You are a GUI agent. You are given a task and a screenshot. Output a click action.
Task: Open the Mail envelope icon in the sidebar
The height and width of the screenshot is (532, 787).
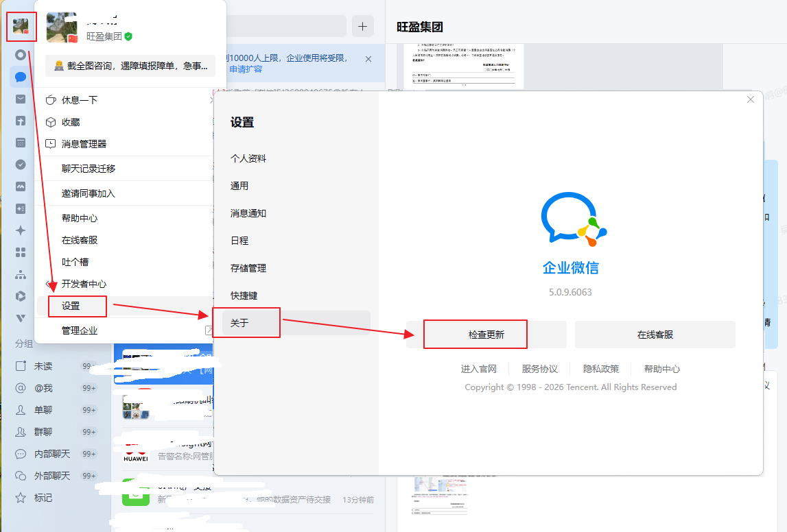click(21, 99)
